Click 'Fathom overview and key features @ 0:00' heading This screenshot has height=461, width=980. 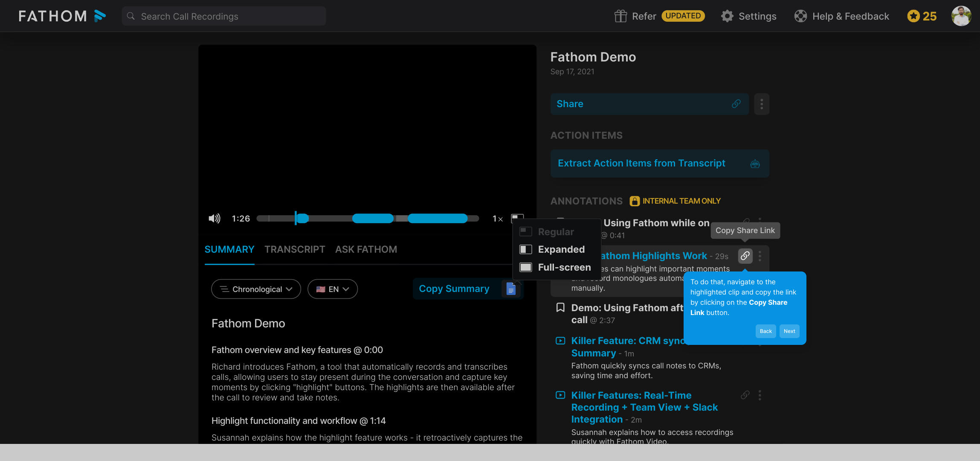(x=297, y=350)
